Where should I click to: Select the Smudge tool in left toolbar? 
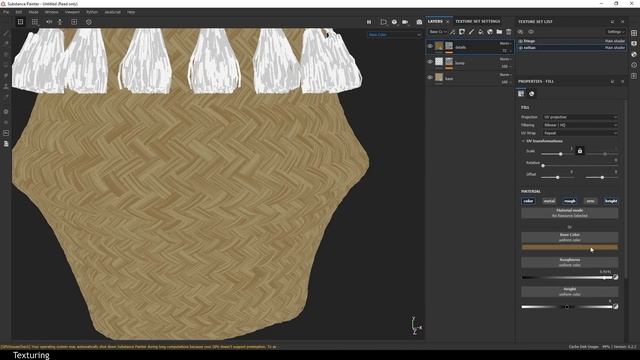(6, 76)
